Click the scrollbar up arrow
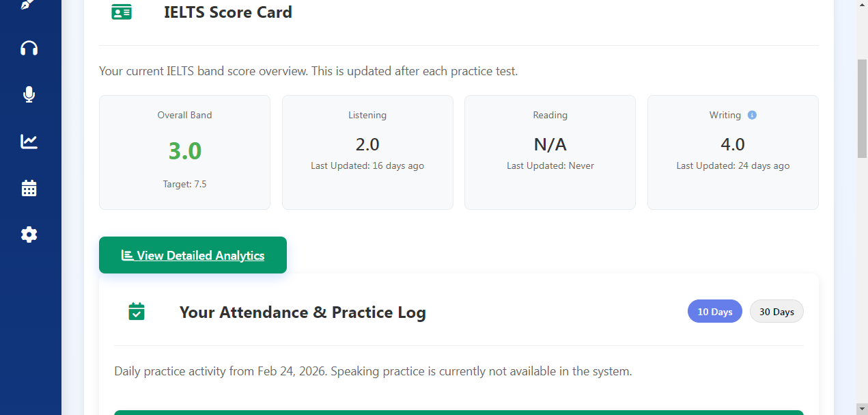Screen dimensions: 868x415 coord(863,5)
